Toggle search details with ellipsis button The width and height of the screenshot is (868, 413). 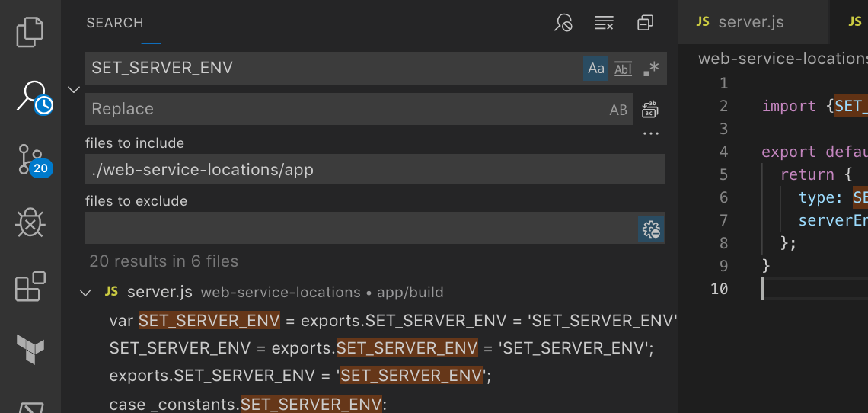[x=651, y=133]
